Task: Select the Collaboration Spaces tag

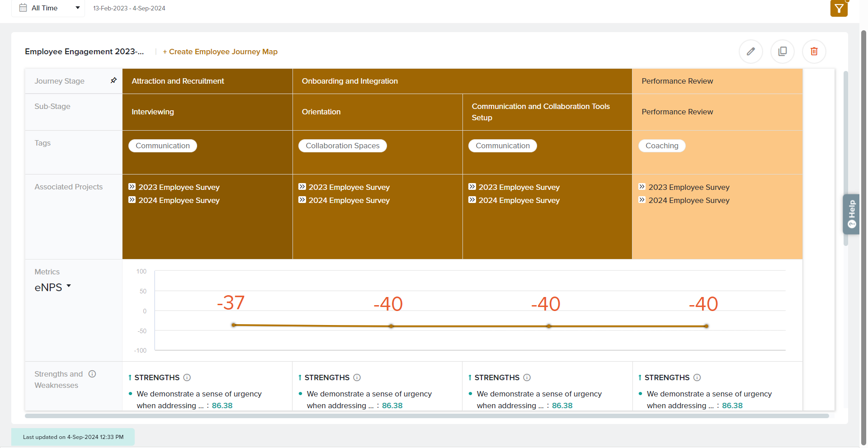Action: [342, 146]
